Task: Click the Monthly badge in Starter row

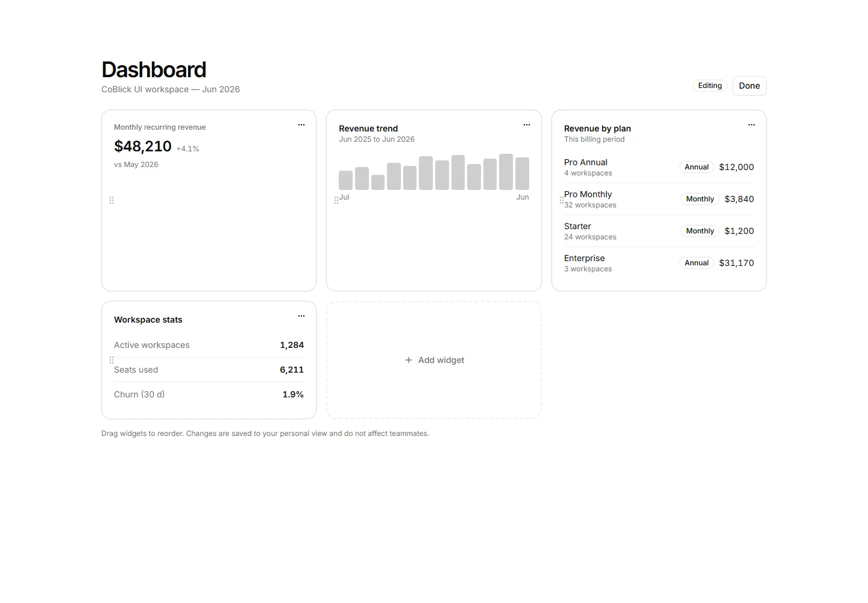Action: coord(700,231)
